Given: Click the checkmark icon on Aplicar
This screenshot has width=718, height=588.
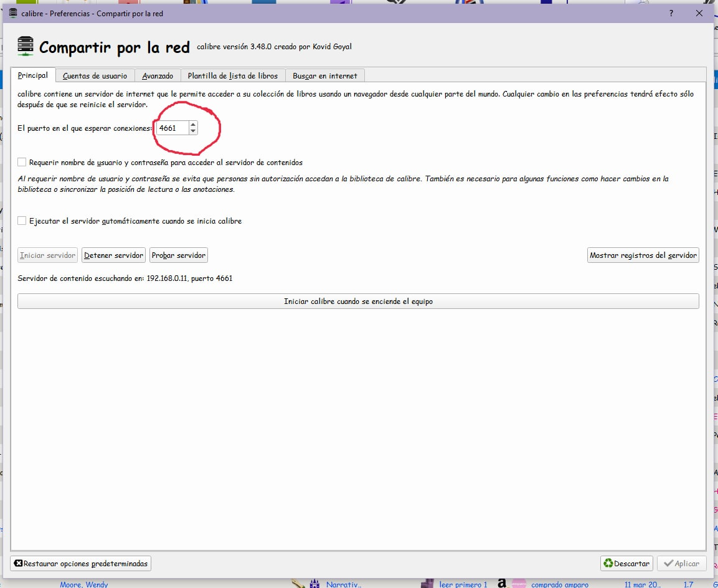Looking at the screenshot, I should tap(669, 563).
